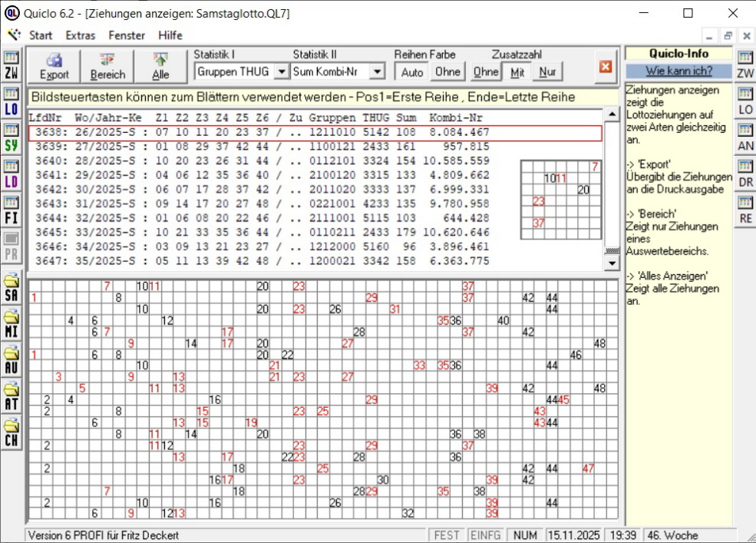Set Zusatzzahl to Nur
The height and width of the screenshot is (543, 756).
click(547, 72)
